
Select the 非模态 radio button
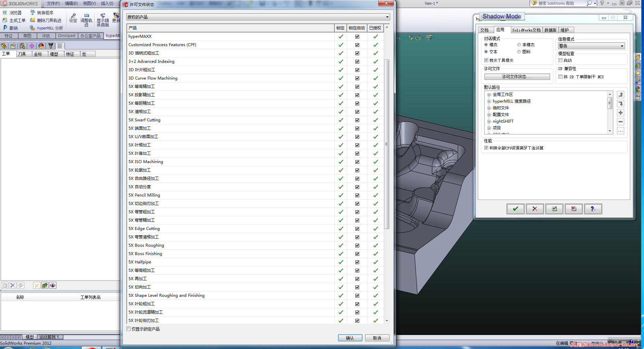[519, 44]
